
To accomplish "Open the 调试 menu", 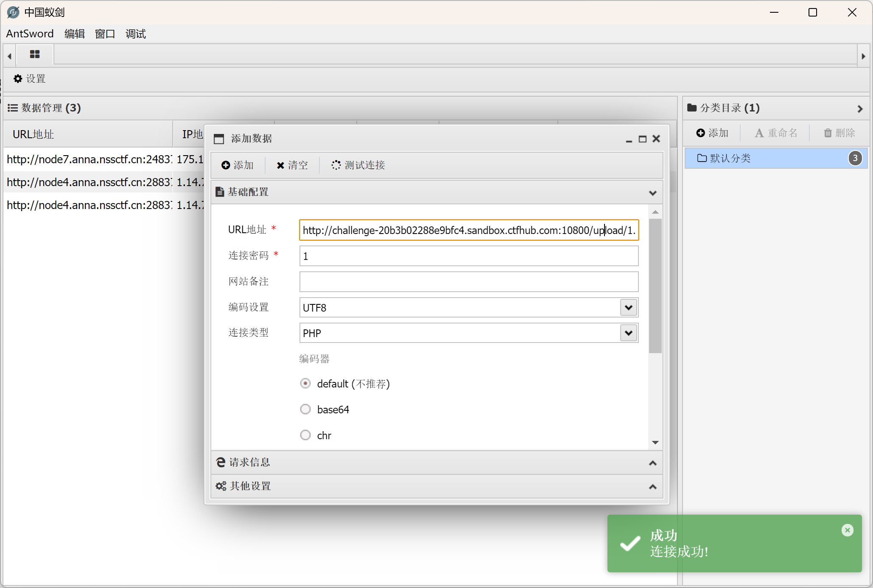I will (x=135, y=34).
